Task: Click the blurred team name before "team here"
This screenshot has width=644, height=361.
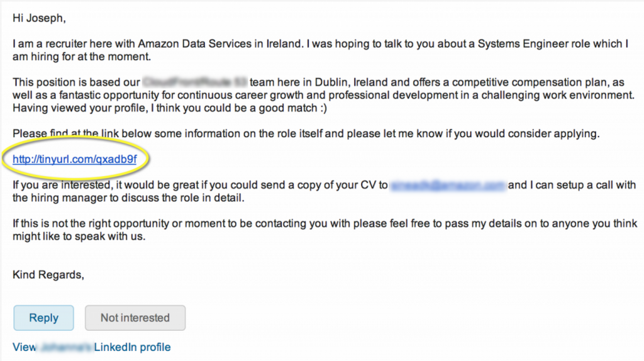Action: [x=196, y=82]
